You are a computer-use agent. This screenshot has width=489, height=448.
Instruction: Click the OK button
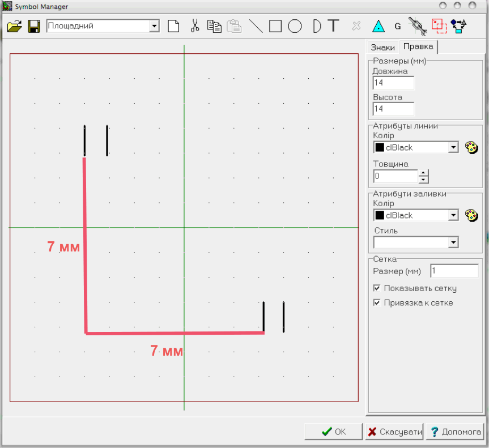coord(333,432)
